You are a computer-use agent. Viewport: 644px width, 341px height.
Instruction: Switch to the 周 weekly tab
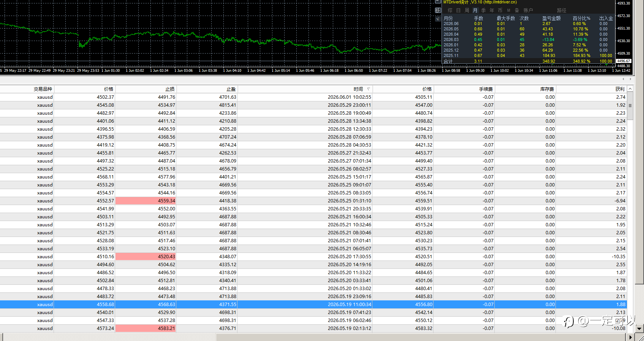click(x=467, y=11)
